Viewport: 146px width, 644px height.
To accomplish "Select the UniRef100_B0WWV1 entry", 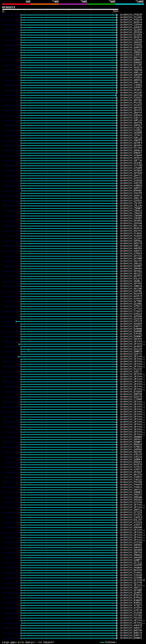I will [131, 638].
